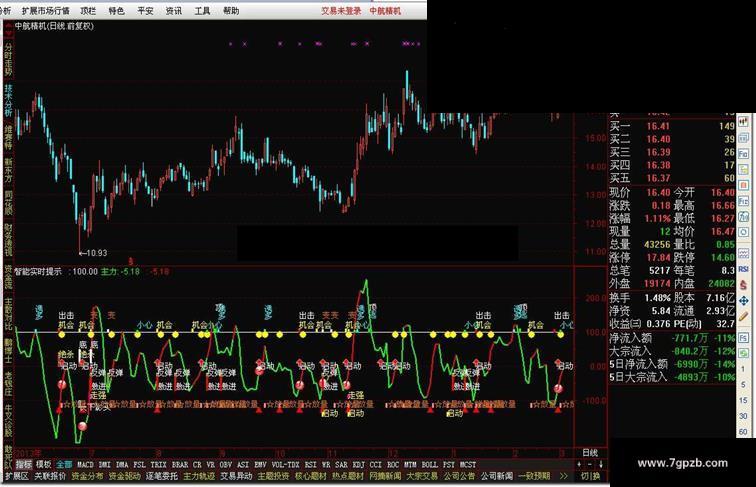Select the 1-minute period button
The image size is (756, 487).
point(743,369)
